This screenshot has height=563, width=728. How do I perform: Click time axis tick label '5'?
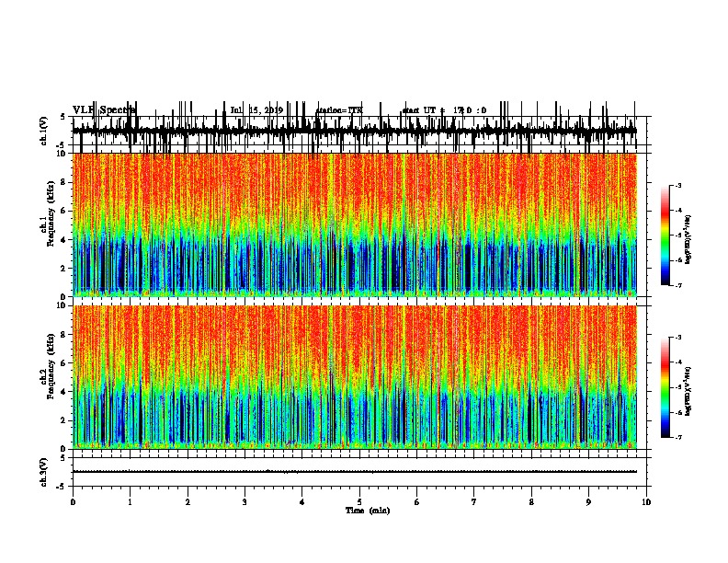coord(359,502)
